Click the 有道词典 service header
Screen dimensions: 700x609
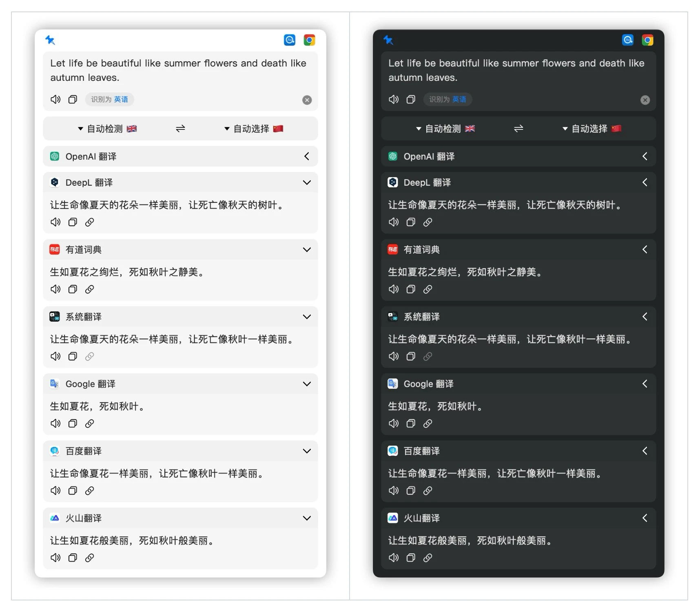(x=84, y=249)
